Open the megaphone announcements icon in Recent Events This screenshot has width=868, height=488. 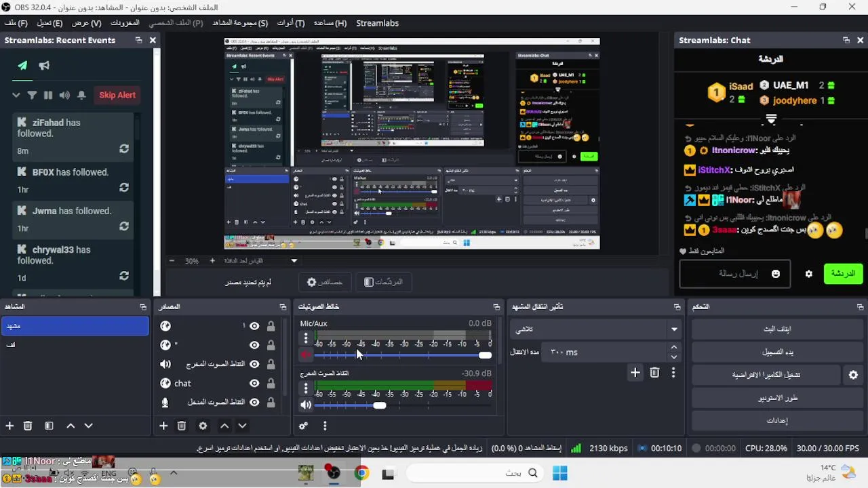(44, 66)
